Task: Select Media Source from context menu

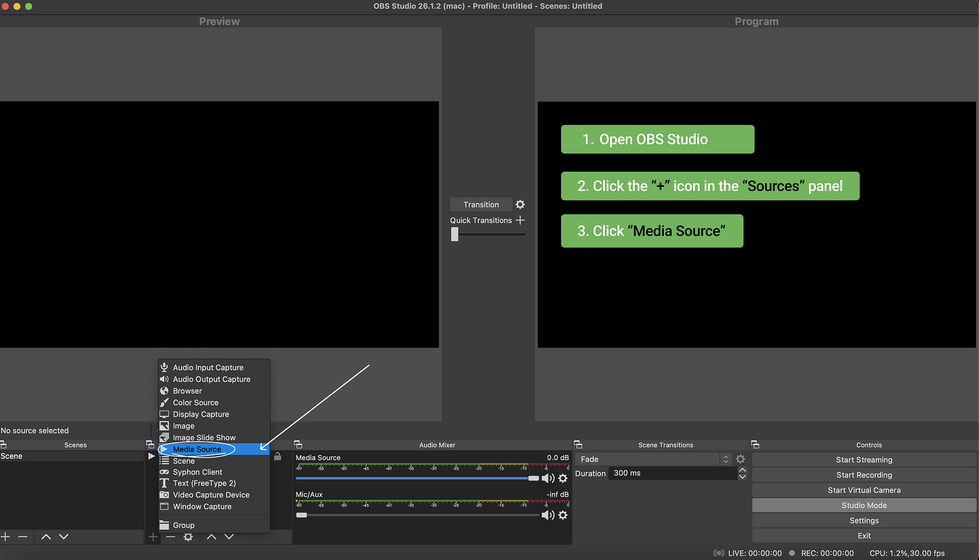Action: (197, 448)
